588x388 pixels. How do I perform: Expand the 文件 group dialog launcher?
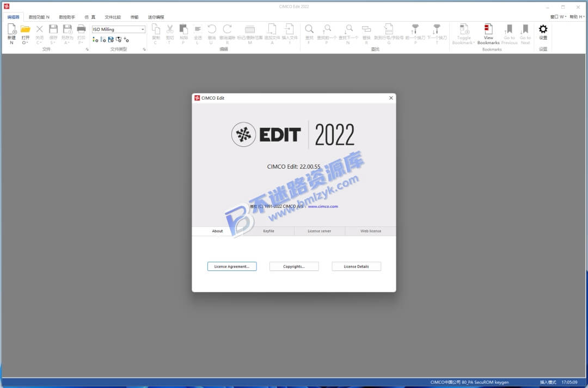point(87,49)
